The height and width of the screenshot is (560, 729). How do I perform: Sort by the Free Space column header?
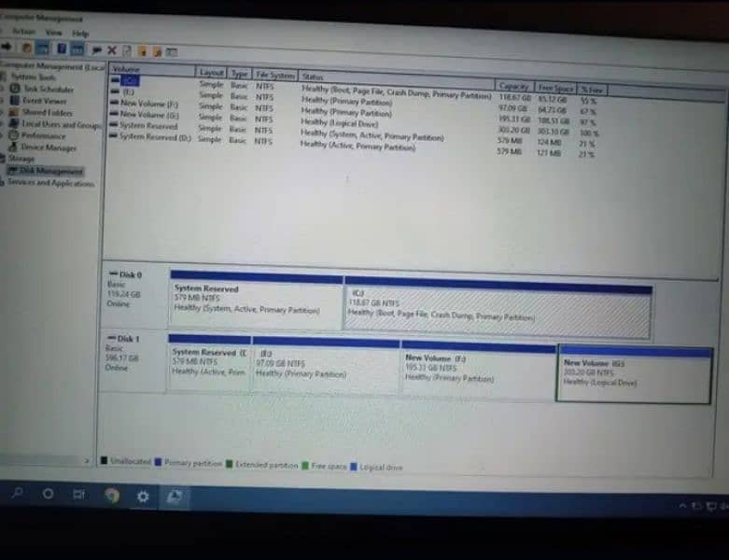pos(555,88)
